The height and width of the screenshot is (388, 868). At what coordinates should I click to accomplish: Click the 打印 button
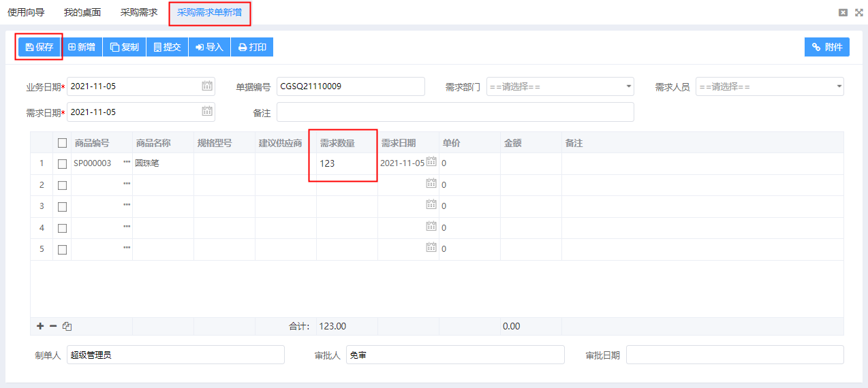point(252,47)
